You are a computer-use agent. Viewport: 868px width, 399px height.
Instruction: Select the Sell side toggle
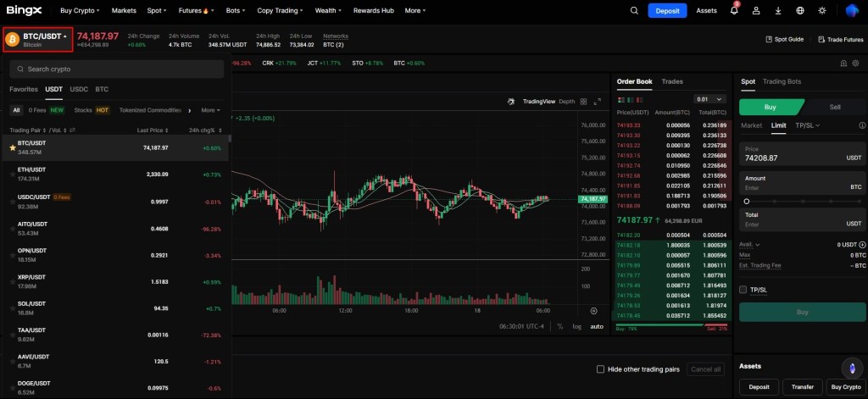coord(834,108)
